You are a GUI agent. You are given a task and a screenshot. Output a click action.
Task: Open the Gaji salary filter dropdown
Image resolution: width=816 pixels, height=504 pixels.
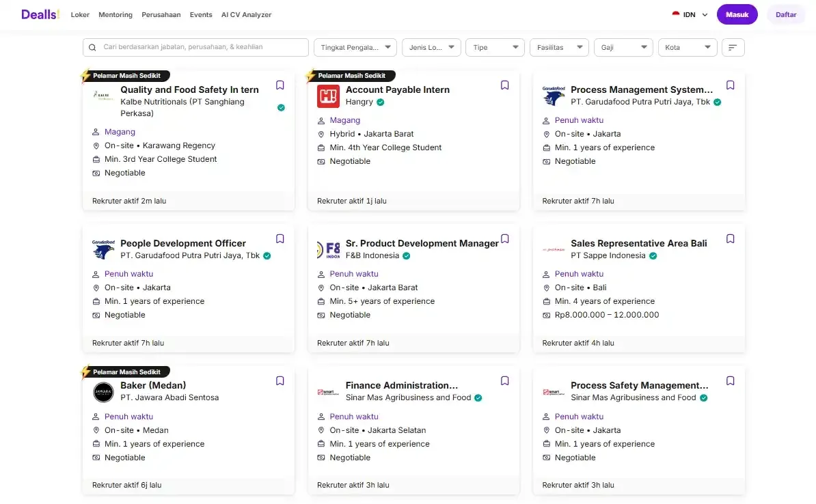click(x=623, y=47)
